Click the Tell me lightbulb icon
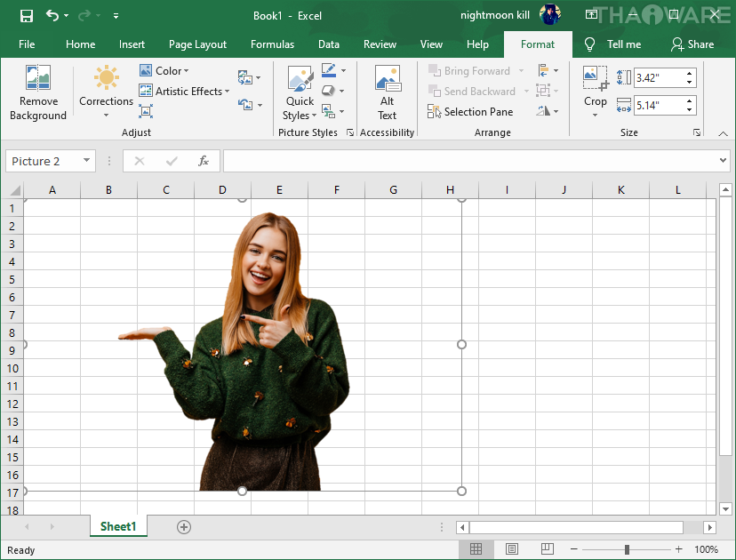The image size is (736, 560). click(x=589, y=44)
